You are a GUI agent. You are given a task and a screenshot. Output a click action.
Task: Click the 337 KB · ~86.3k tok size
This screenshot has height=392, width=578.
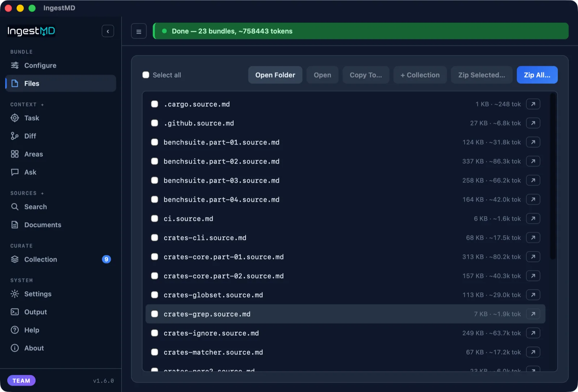[x=491, y=161]
